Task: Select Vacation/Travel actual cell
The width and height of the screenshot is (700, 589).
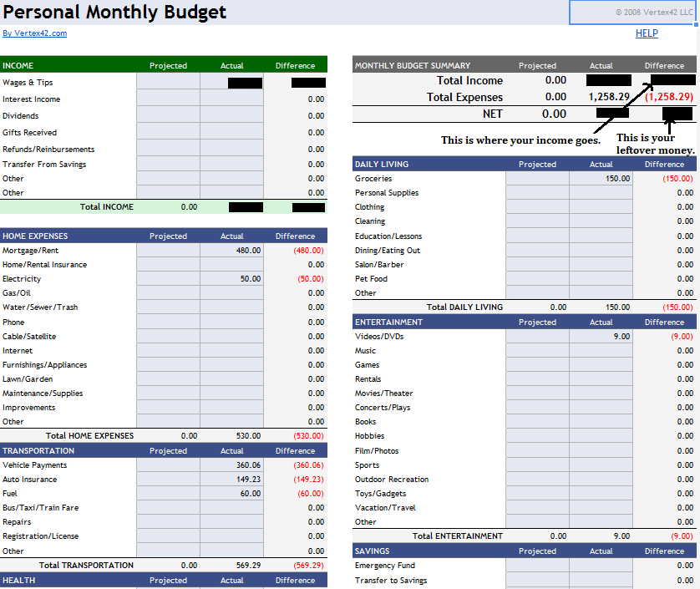Action: coord(601,508)
